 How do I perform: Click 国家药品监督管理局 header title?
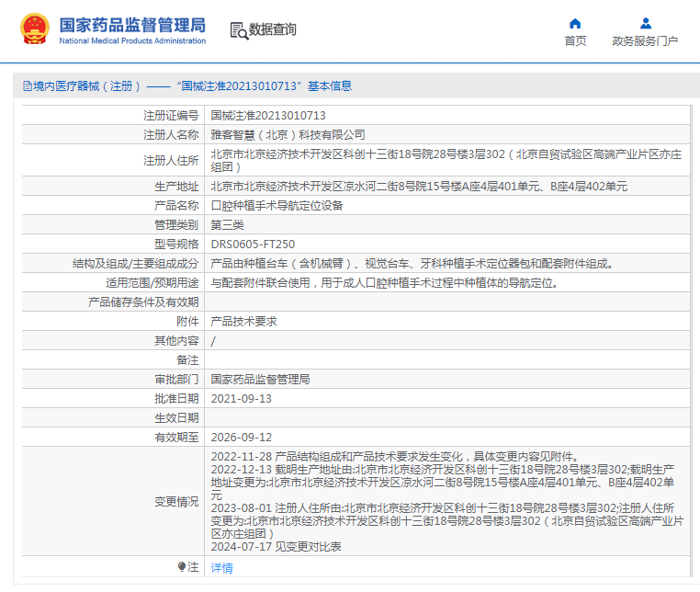coord(132,25)
